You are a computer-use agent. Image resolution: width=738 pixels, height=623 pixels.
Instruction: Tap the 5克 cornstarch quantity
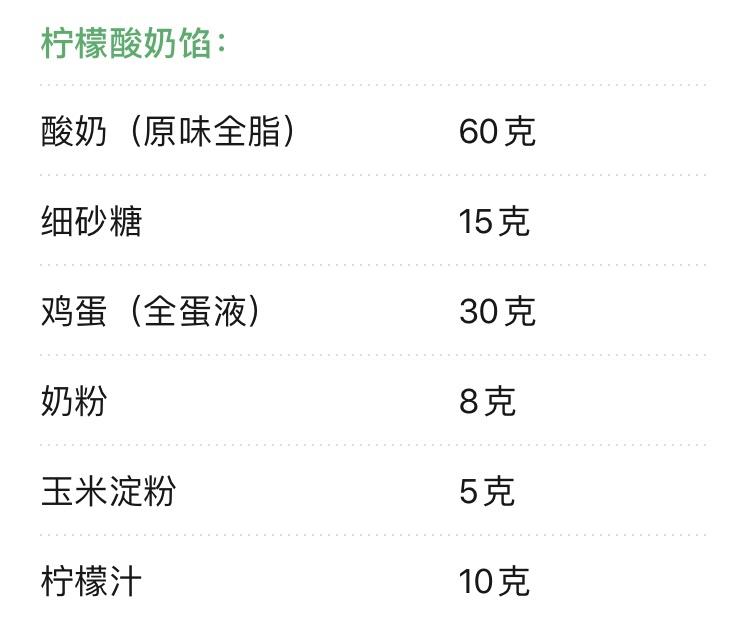click(487, 491)
